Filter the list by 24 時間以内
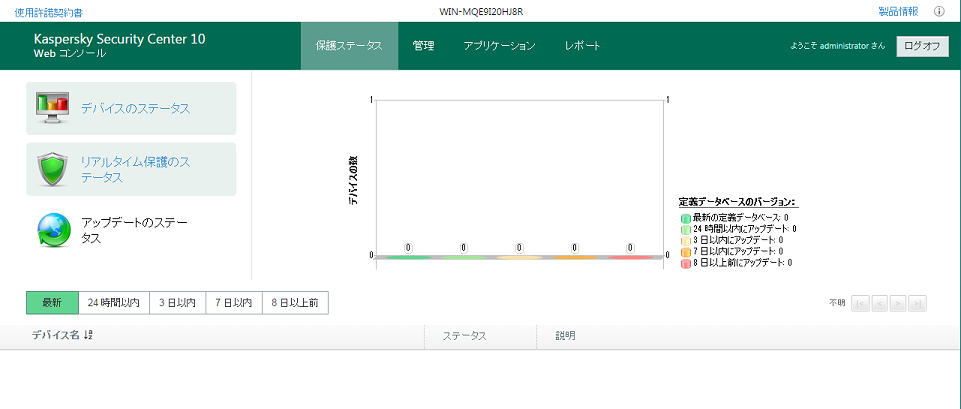This screenshot has width=961, height=409. click(x=114, y=303)
